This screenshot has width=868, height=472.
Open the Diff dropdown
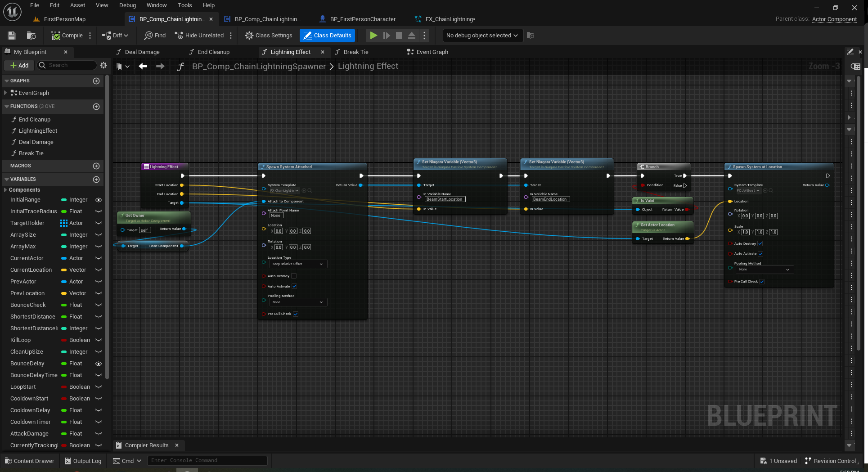pos(115,36)
